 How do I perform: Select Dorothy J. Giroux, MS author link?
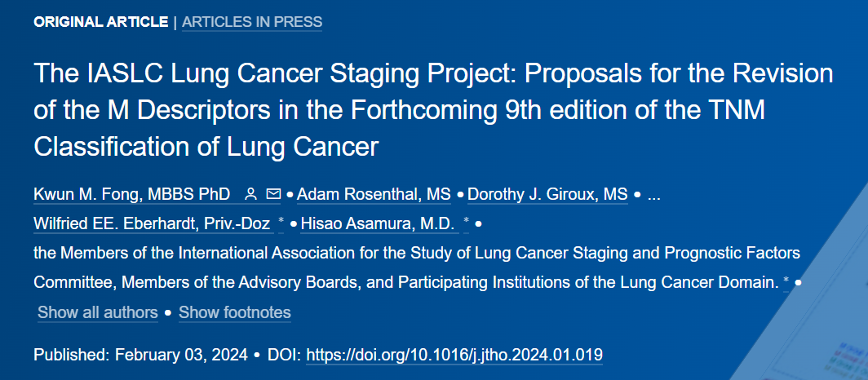point(547,194)
